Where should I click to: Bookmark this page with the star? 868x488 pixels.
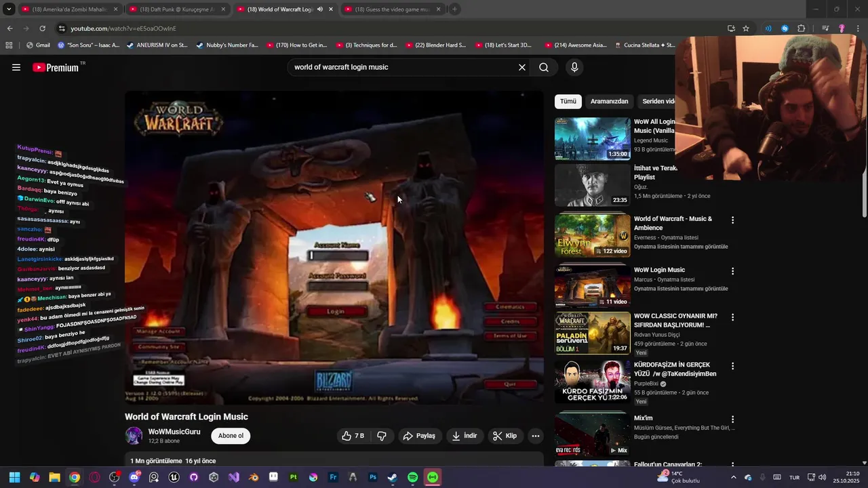coord(746,28)
